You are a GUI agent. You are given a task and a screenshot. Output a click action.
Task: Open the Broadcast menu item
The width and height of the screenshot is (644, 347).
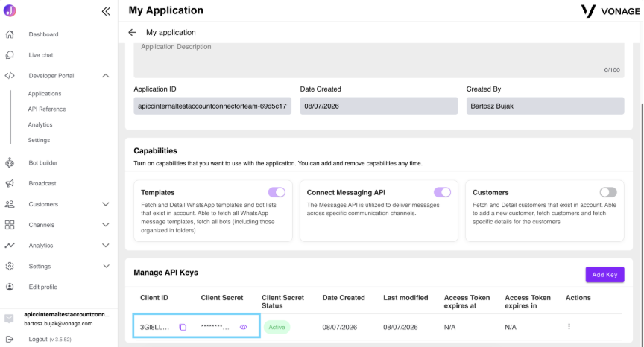tap(42, 183)
